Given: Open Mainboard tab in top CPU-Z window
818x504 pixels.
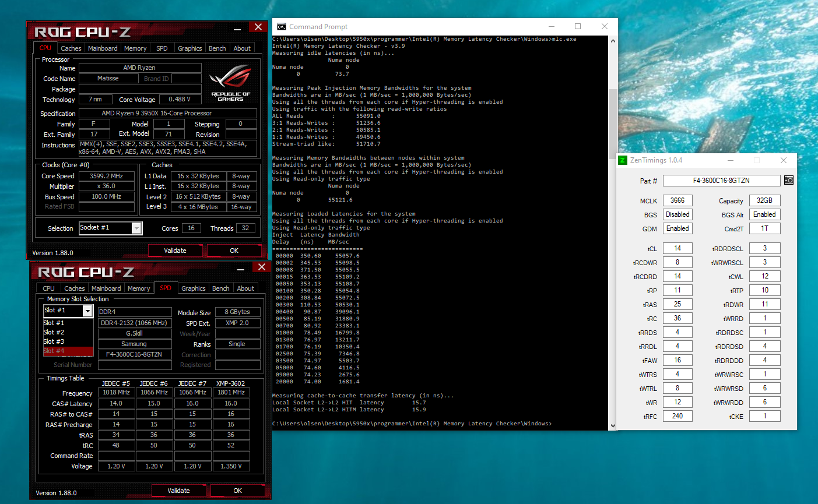Looking at the screenshot, I should click(x=103, y=48).
